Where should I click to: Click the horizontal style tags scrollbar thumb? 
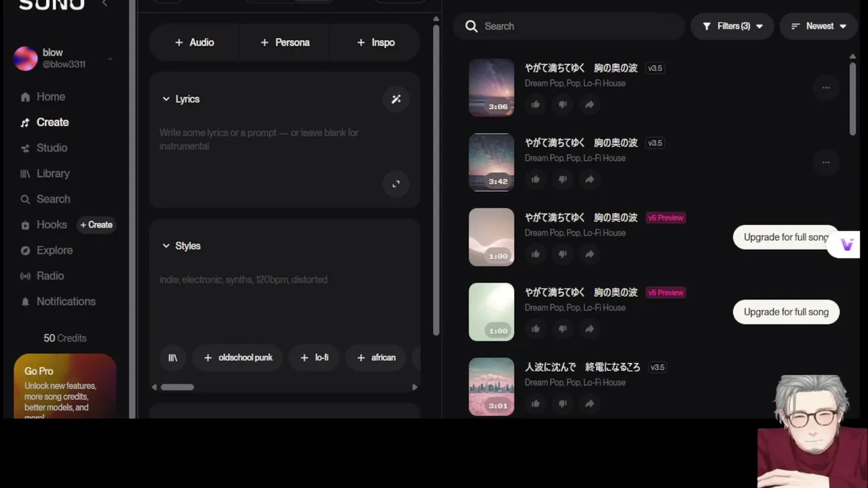(x=177, y=387)
